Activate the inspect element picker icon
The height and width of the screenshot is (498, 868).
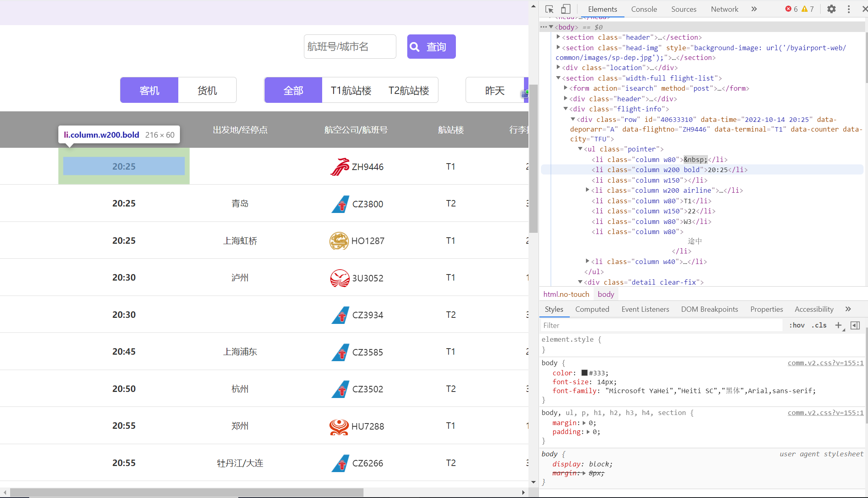(549, 9)
